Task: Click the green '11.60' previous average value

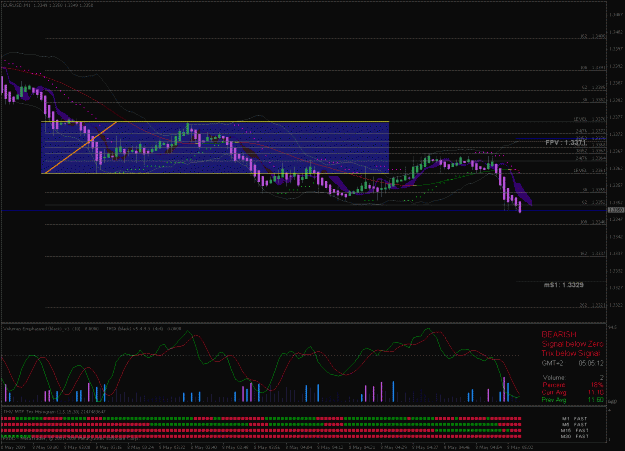Action: tap(596, 400)
